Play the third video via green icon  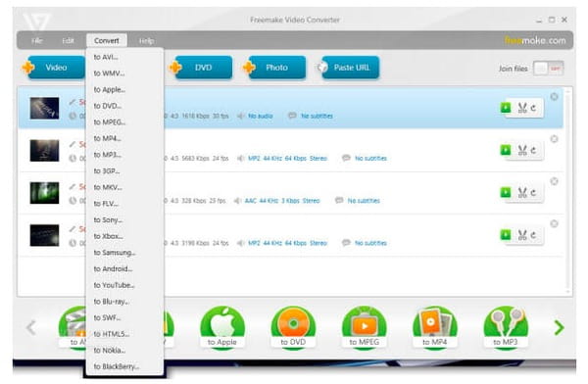click(x=506, y=192)
